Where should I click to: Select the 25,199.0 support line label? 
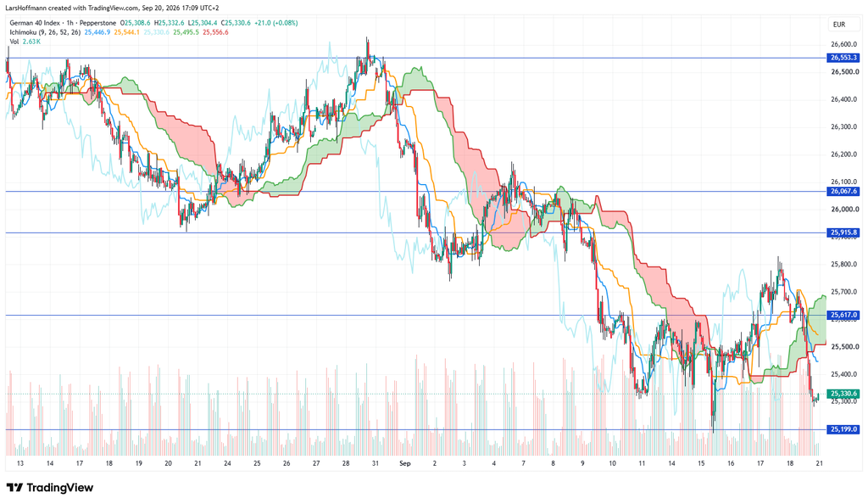pyautogui.click(x=843, y=429)
